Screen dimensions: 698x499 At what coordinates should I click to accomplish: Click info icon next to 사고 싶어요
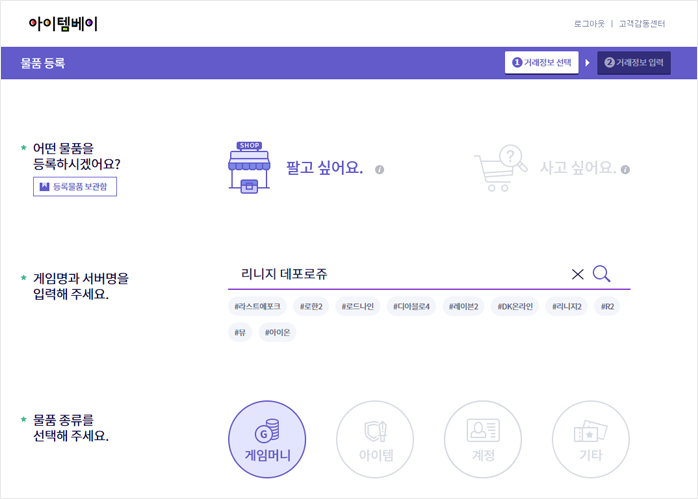[x=625, y=170]
